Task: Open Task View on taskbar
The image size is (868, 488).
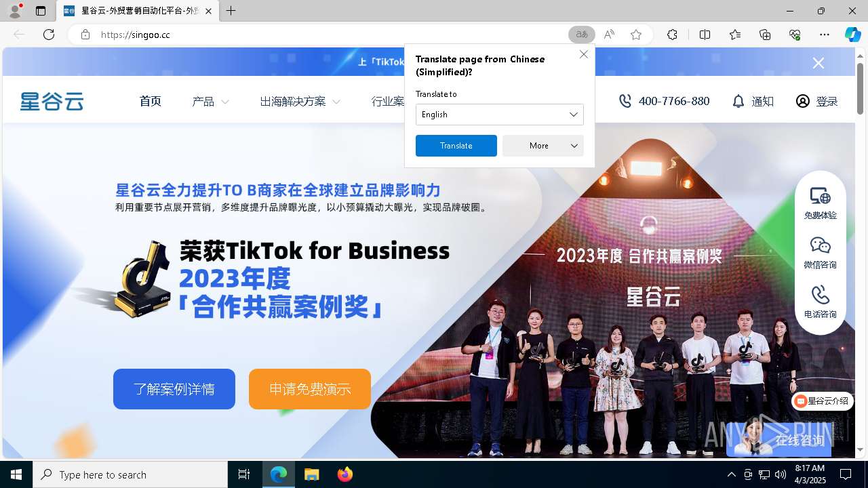Action: pyautogui.click(x=244, y=474)
